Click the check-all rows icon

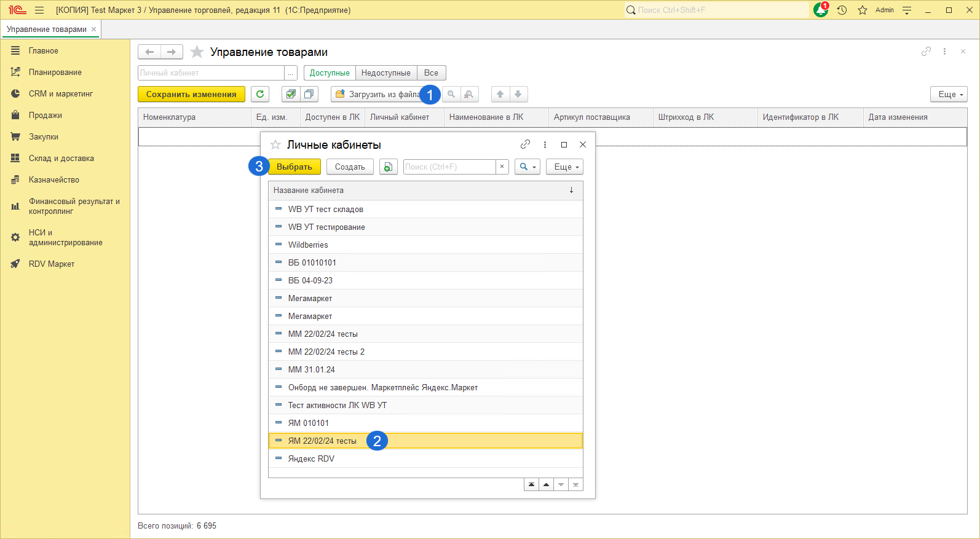(291, 94)
